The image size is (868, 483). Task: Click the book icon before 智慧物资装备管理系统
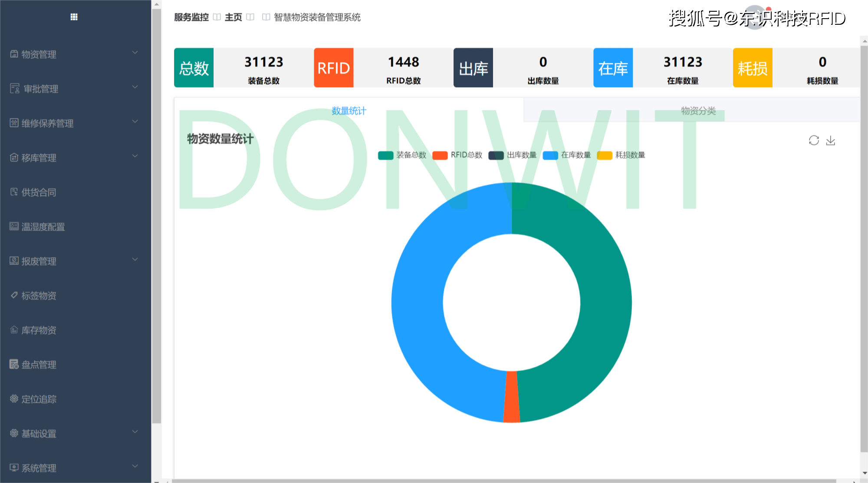266,17
